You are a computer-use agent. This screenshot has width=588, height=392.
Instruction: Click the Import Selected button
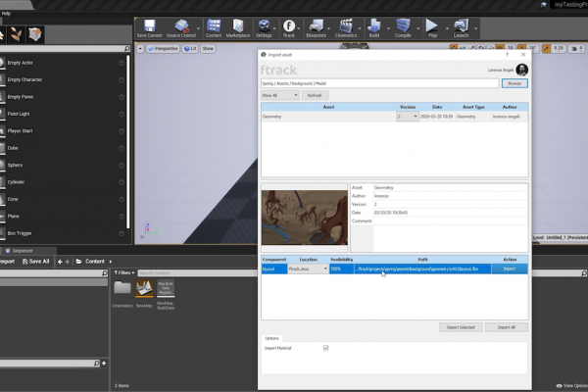[461, 327]
